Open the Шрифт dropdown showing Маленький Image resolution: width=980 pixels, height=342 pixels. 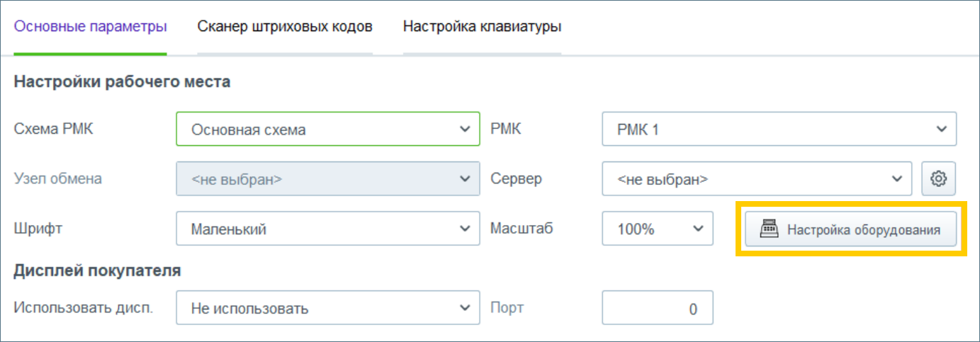point(327,229)
